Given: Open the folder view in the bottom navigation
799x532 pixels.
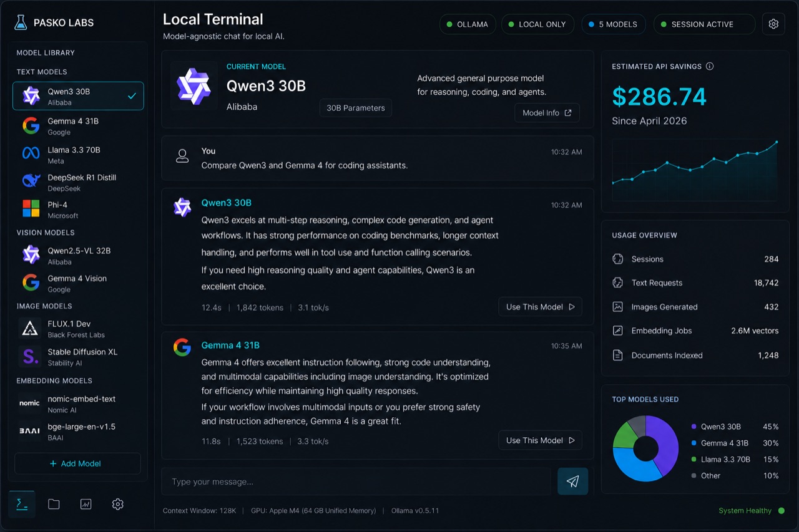Looking at the screenshot, I should pos(54,504).
